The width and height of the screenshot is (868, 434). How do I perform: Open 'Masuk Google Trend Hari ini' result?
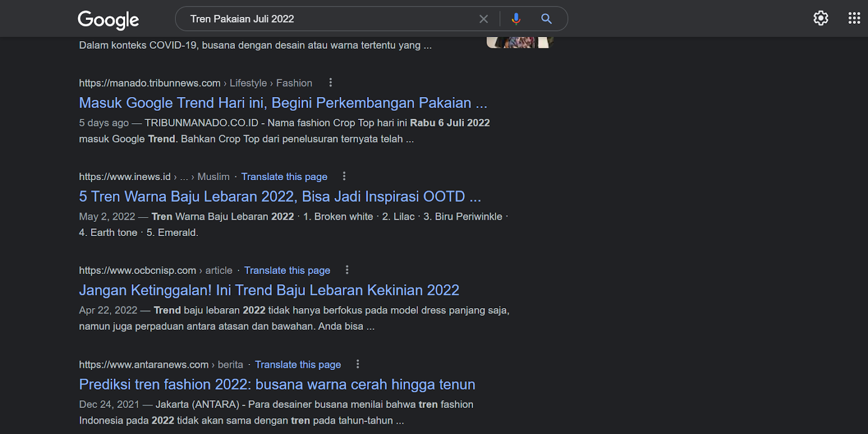point(283,103)
